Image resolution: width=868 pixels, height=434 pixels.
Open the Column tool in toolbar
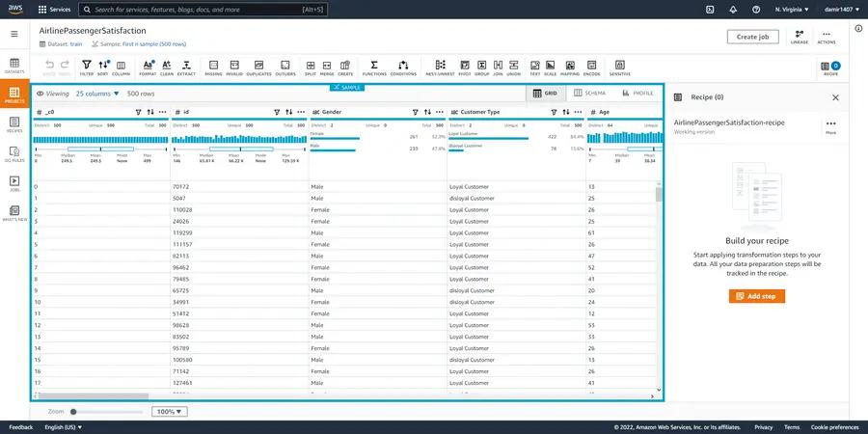(x=121, y=68)
